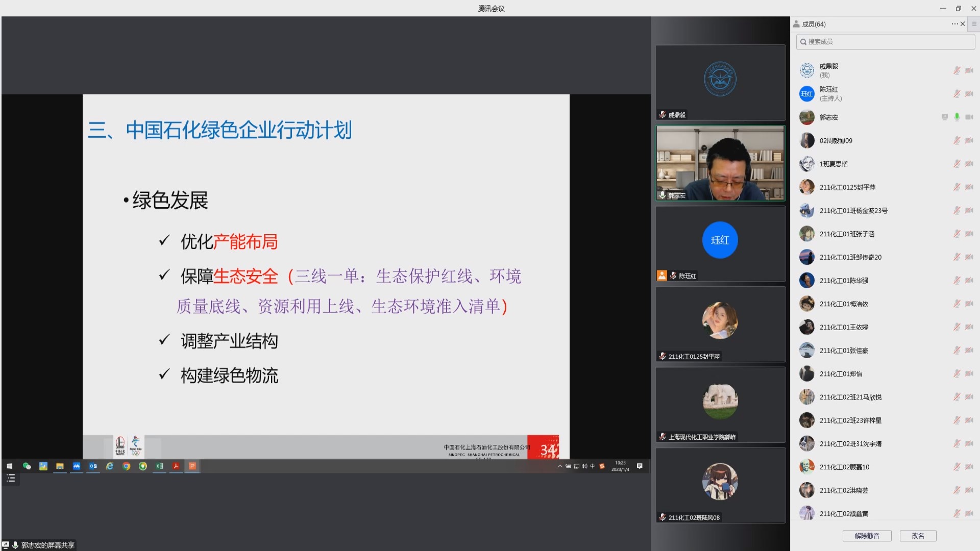Image resolution: width=980 pixels, height=551 pixels.
Task: Close the members panel with the X
Action: pyautogui.click(x=963, y=24)
